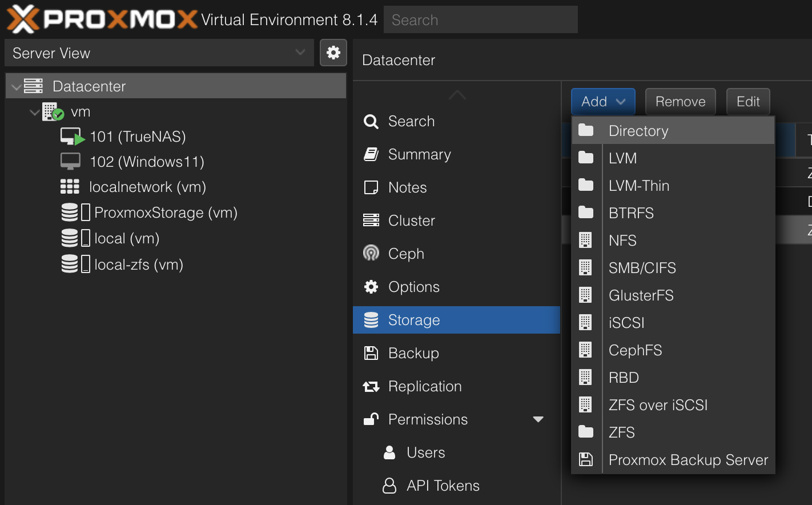Click the database icon for local-zfs
This screenshot has width=812, height=505.
pos(70,264)
